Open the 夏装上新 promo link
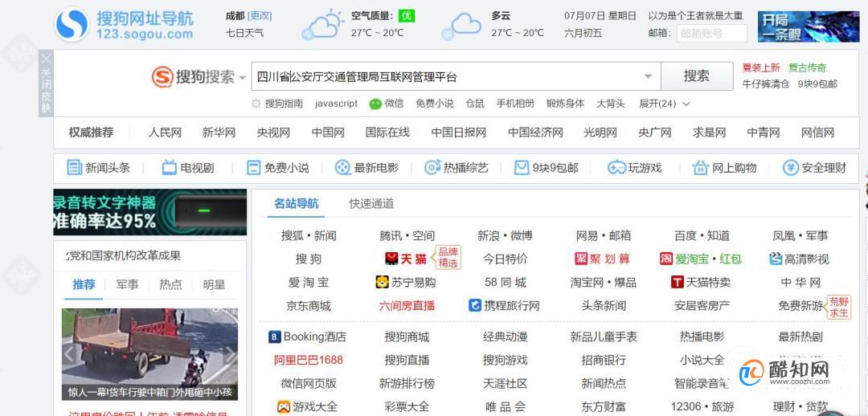The width and height of the screenshot is (868, 416). point(761,67)
